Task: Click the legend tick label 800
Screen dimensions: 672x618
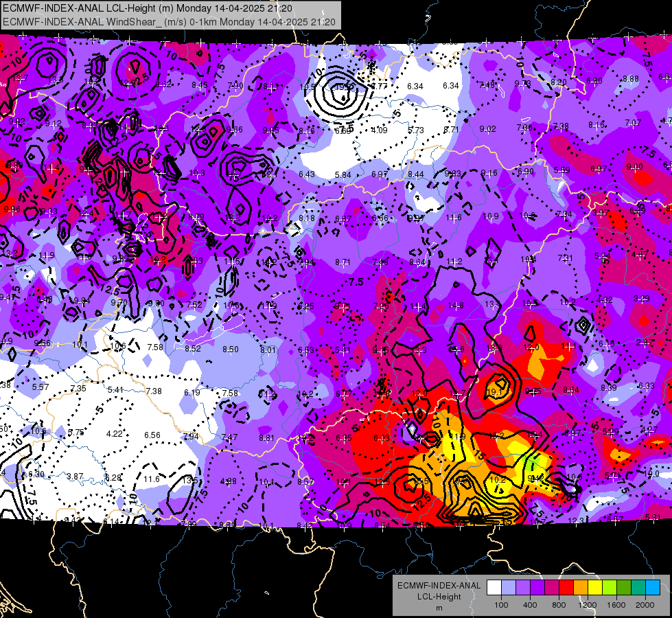Action: (559, 605)
